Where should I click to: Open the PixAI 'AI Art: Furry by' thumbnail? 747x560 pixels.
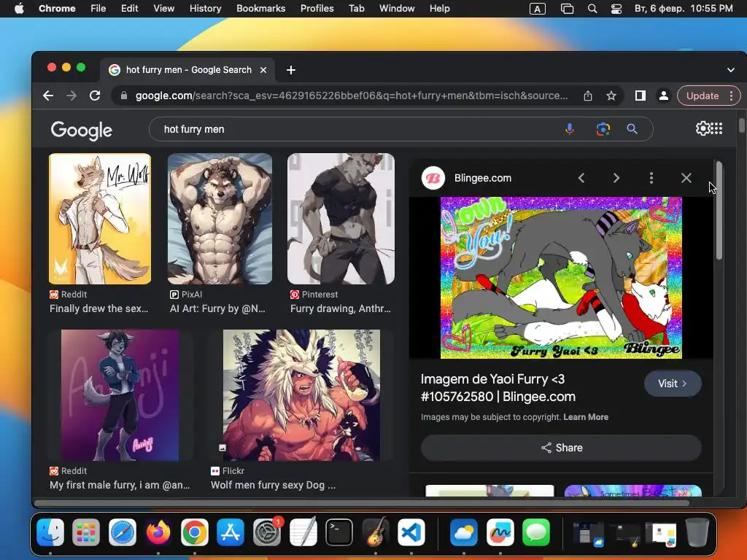(220, 219)
